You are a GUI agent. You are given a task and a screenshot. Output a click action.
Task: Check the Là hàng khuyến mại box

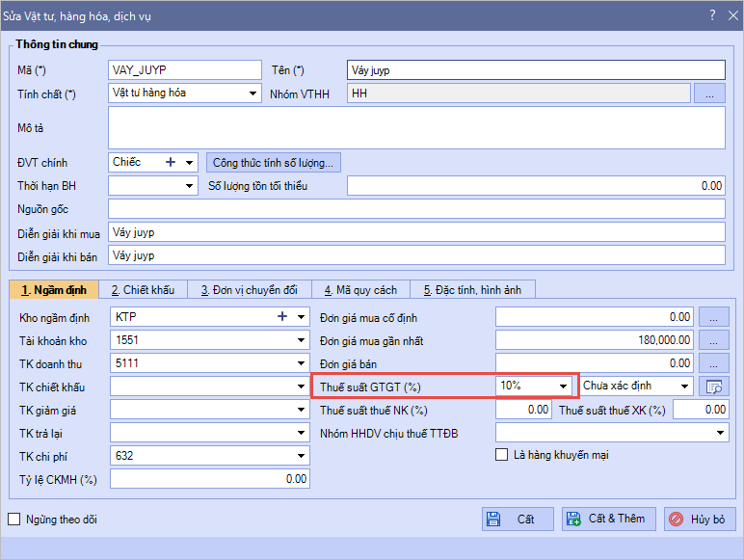click(501, 455)
